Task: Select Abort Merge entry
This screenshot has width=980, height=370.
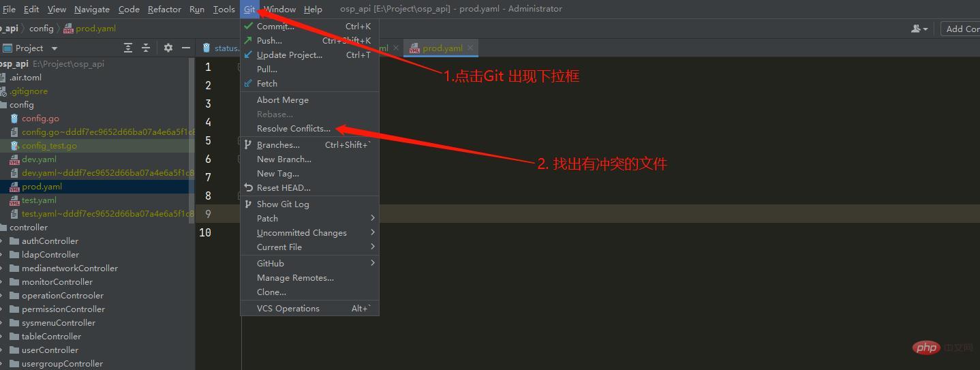Action: 309,100
